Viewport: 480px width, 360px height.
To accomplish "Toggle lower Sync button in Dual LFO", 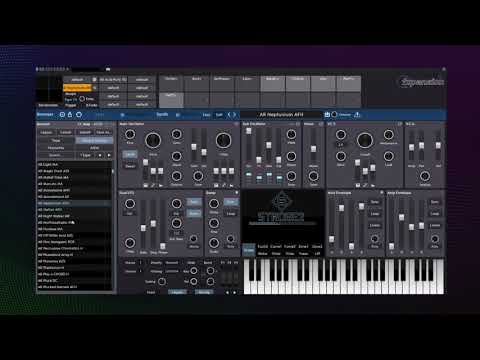I will pyautogui.click(x=194, y=213).
